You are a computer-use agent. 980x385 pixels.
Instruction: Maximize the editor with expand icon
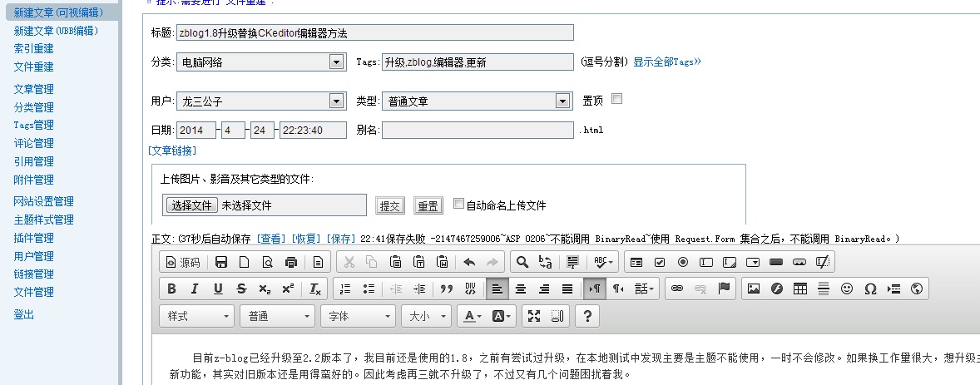534,316
